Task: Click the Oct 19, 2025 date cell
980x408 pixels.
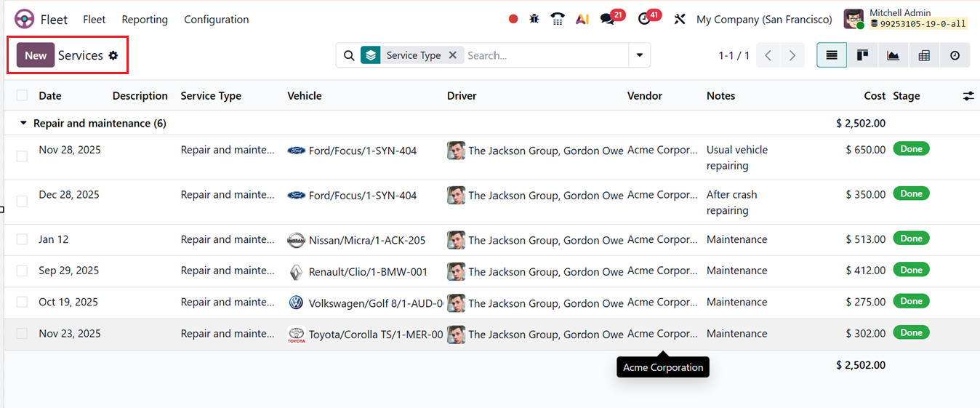Action: coord(68,302)
